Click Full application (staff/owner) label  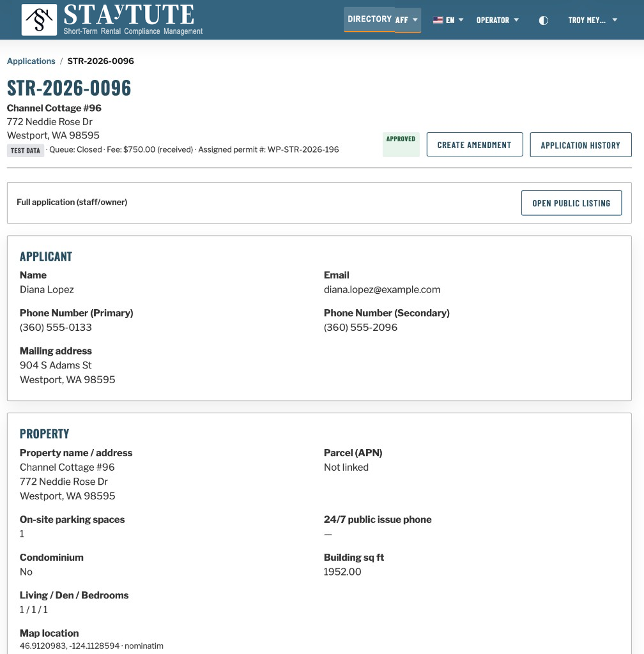(72, 202)
